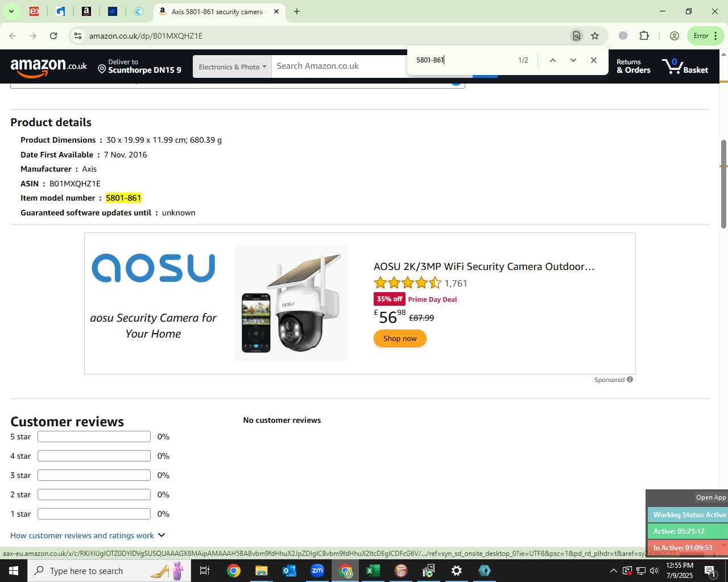The width and height of the screenshot is (728, 582).
Task: Open a new browser tab
Action: point(297,11)
